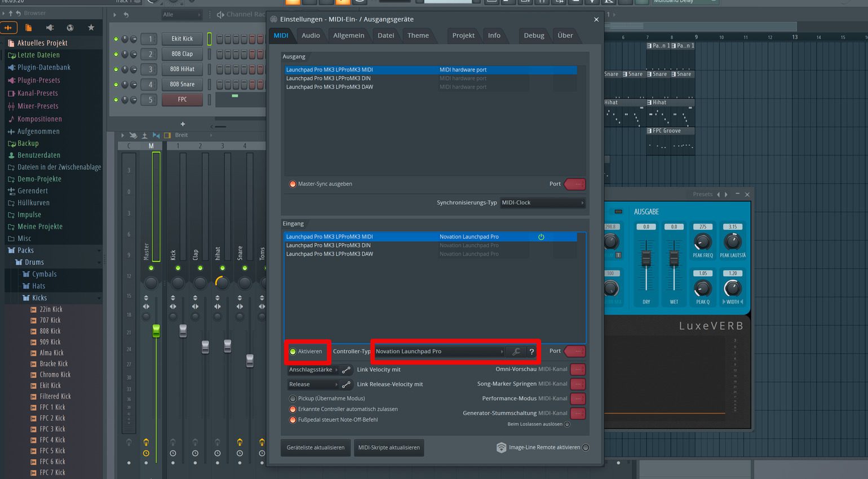Collapse the Drums folder
Screen dimensions: 868x479
point(34,262)
